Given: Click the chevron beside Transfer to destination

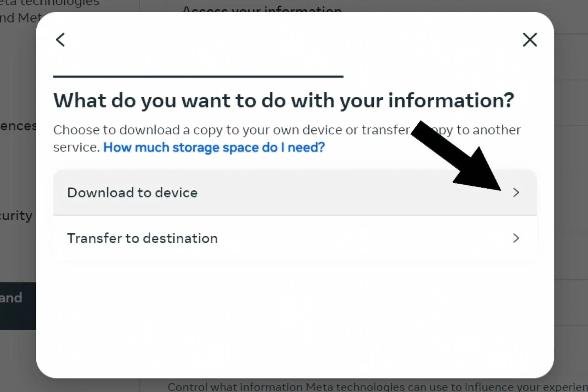Looking at the screenshot, I should (x=516, y=238).
